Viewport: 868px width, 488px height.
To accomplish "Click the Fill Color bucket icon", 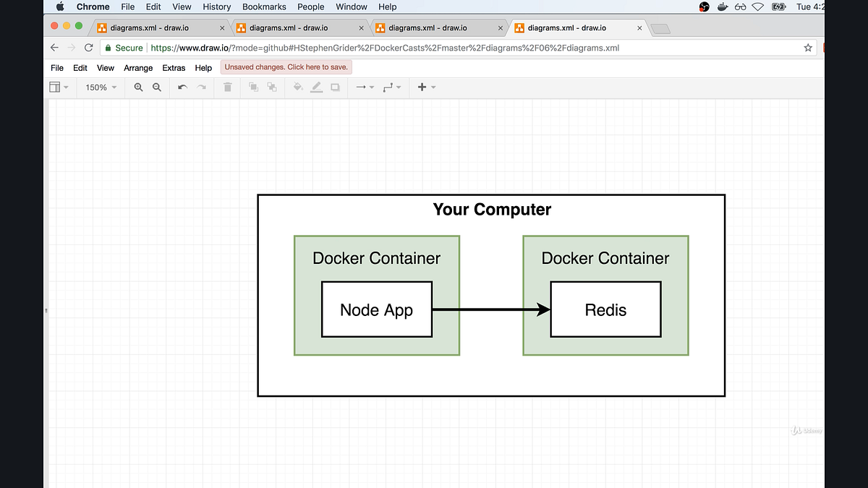I will pyautogui.click(x=297, y=87).
